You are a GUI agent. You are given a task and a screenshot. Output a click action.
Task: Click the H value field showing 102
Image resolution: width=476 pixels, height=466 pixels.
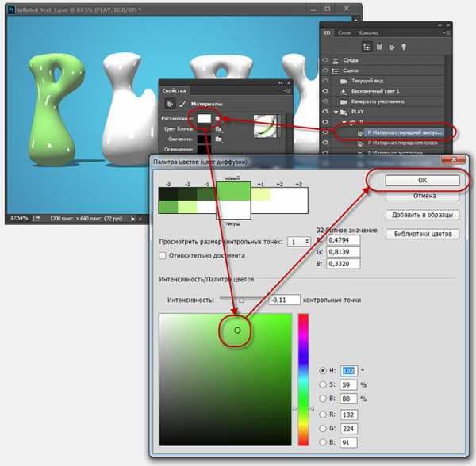(x=348, y=370)
